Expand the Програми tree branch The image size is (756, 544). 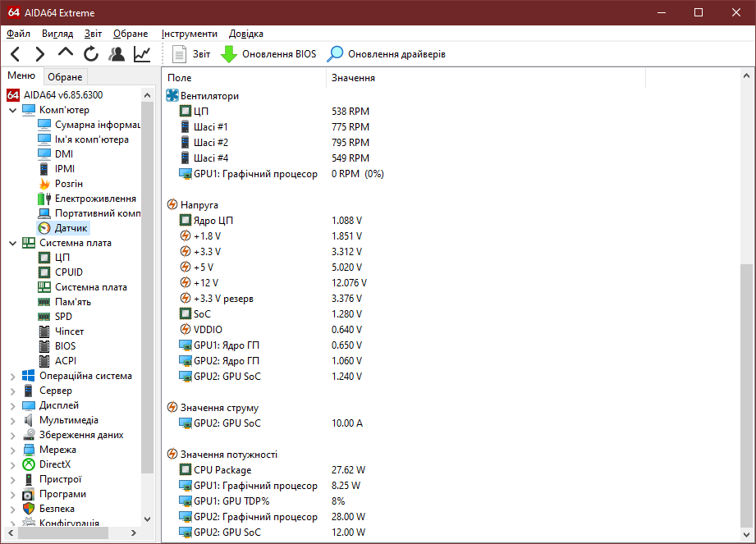(13, 495)
